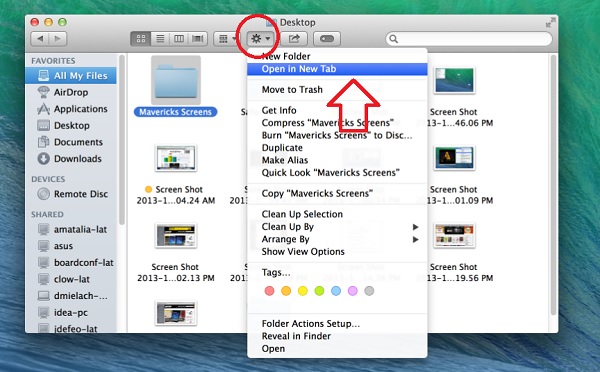Click the Finder search field
600x372 pixels.
(x=469, y=39)
